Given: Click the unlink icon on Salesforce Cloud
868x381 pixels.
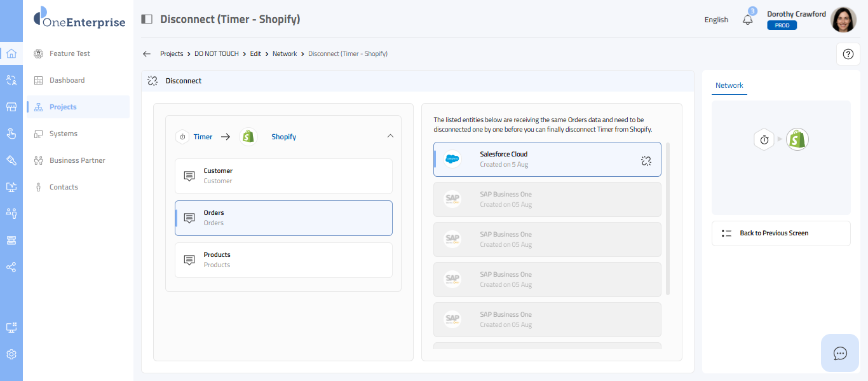Looking at the screenshot, I should (x=646, y=161).
